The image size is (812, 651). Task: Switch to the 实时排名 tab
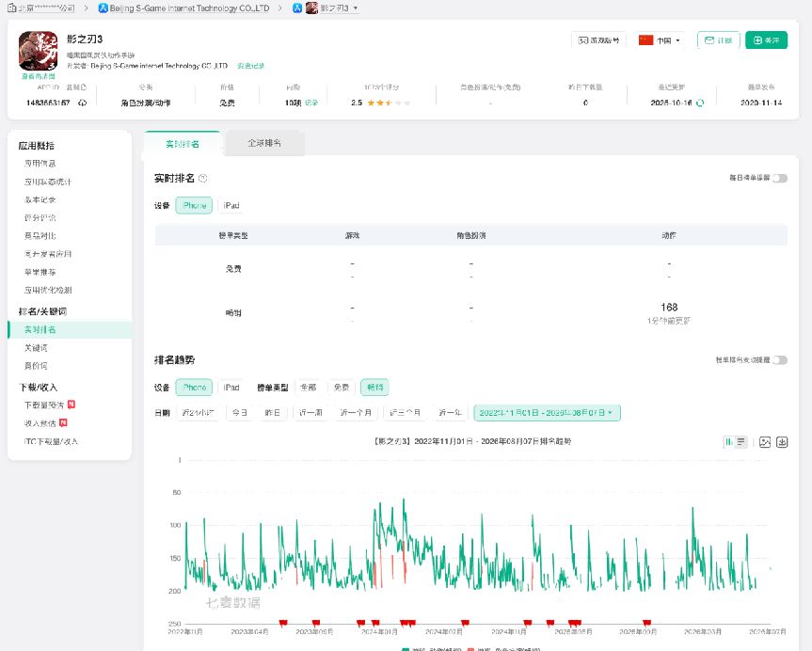(x=183, y=144)
